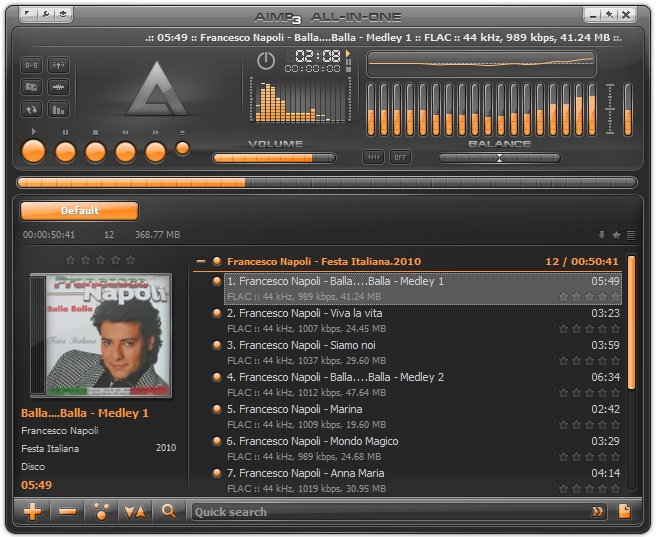This screenshot has width=656, height=537.
Task: Select track 2 Viva la vita
Action: click(x=423, y=320)
